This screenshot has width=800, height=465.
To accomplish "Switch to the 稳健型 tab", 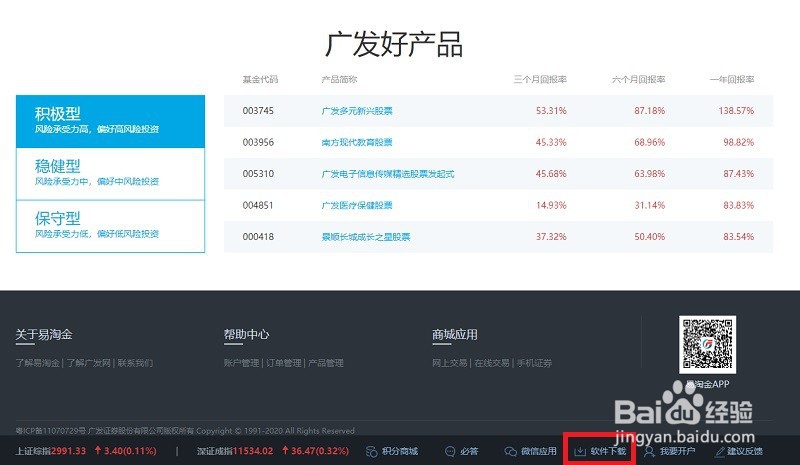I will (x=110, y=174).
